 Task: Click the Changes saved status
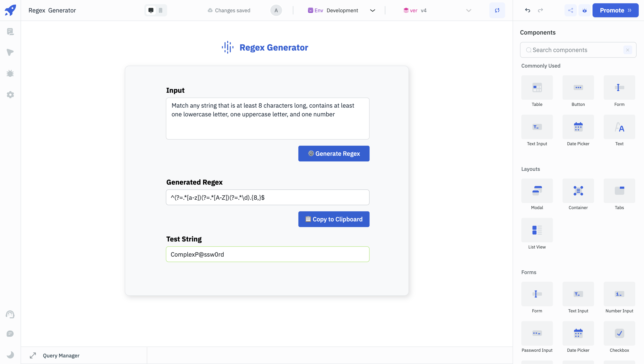pyautogui.click(x=229, y=10)
